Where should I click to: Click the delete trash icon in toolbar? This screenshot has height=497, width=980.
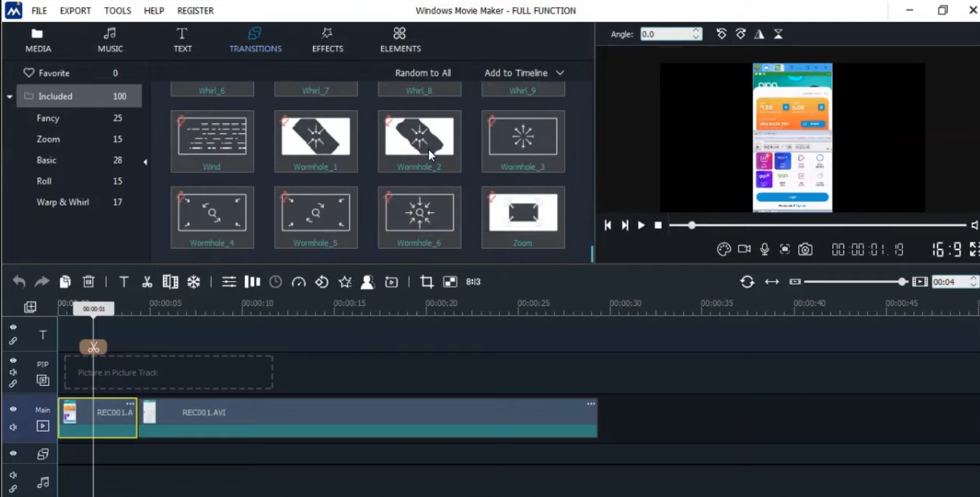coord(89,282)
